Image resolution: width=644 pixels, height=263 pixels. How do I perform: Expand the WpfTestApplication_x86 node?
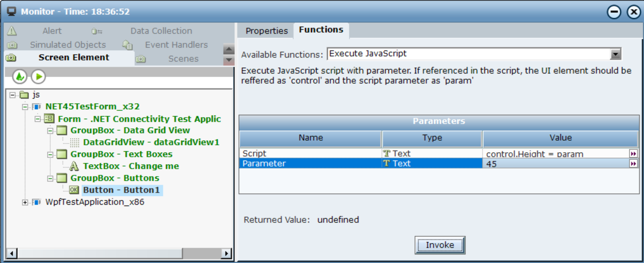tap(25, 203)
